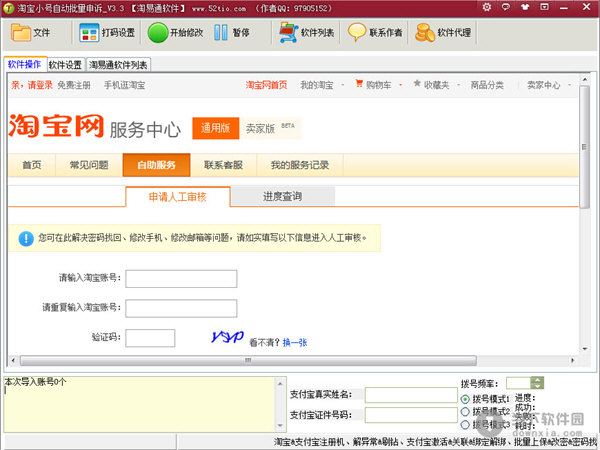This screenshot has width=600, height=450.
Task: Open the 常见问题 navigation tab
Action: pyautogui.click(x=89, y=165)
